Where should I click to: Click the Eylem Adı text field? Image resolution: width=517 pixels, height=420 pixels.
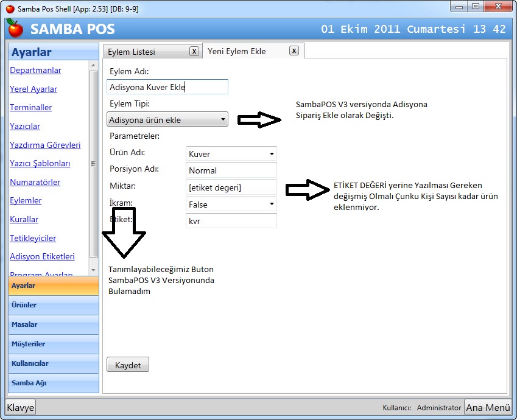pyautogui.click(x=167, y=87)
